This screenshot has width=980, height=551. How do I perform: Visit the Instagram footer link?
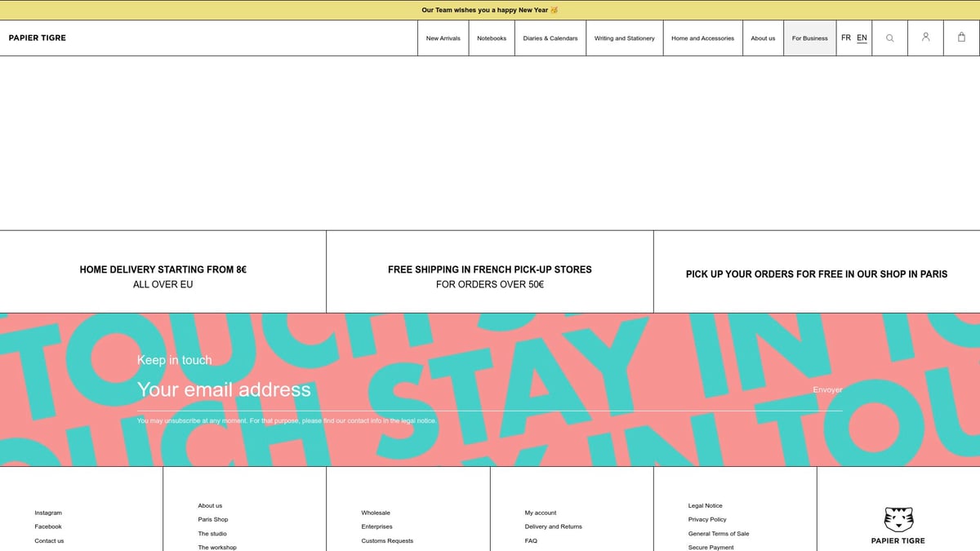click(48, 513)
